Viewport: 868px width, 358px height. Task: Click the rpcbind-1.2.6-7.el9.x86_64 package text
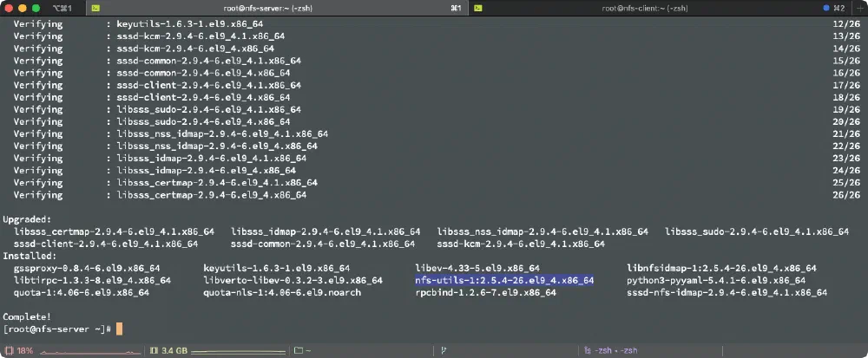[485, 292]
